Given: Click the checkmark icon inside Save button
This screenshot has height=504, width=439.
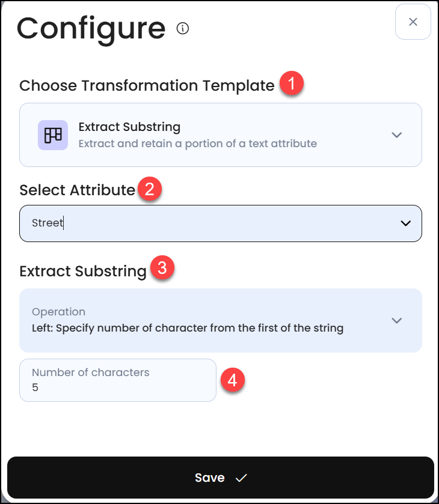Looking at the screenshot, I should 241,478.
